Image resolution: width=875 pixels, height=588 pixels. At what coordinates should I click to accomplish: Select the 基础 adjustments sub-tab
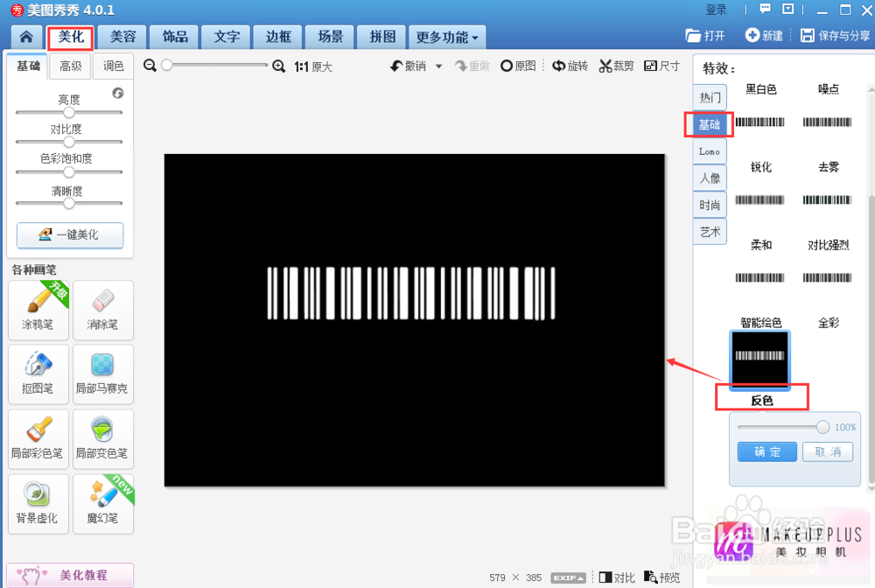click(28, 66)
